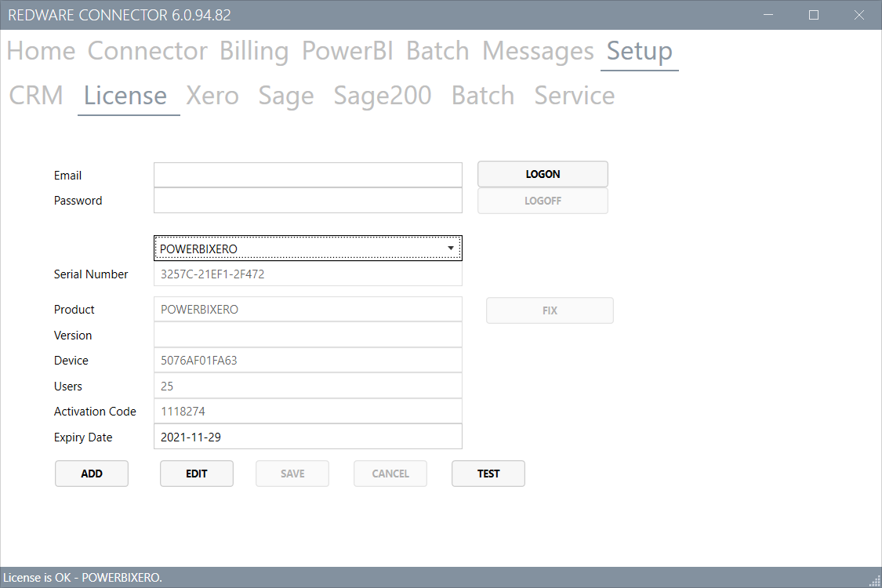Switch to the Connector tab
The image size is (882, 588).
pyautogui.click(x=147, y=51)
